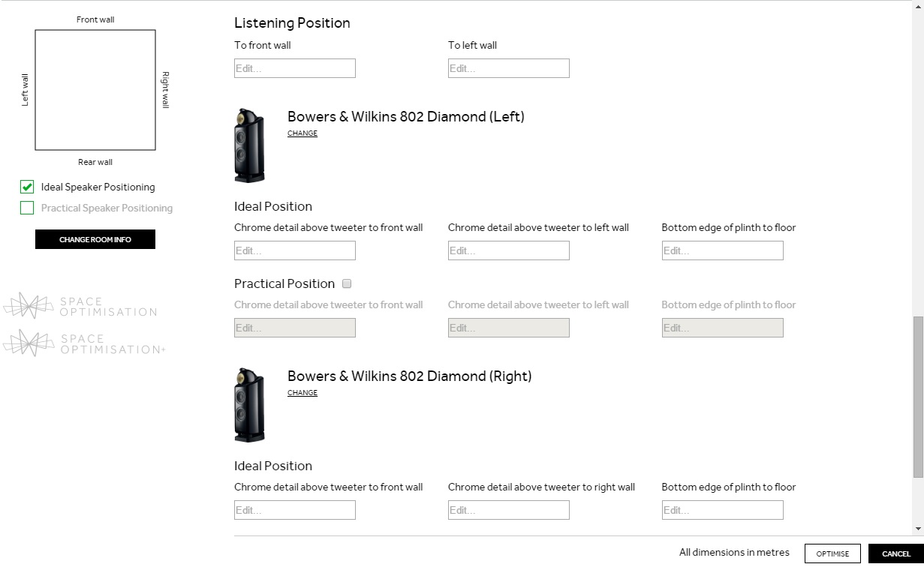Click the vertical page scrollbar thumb
The image size is (924, 567).
click(918, 396)
